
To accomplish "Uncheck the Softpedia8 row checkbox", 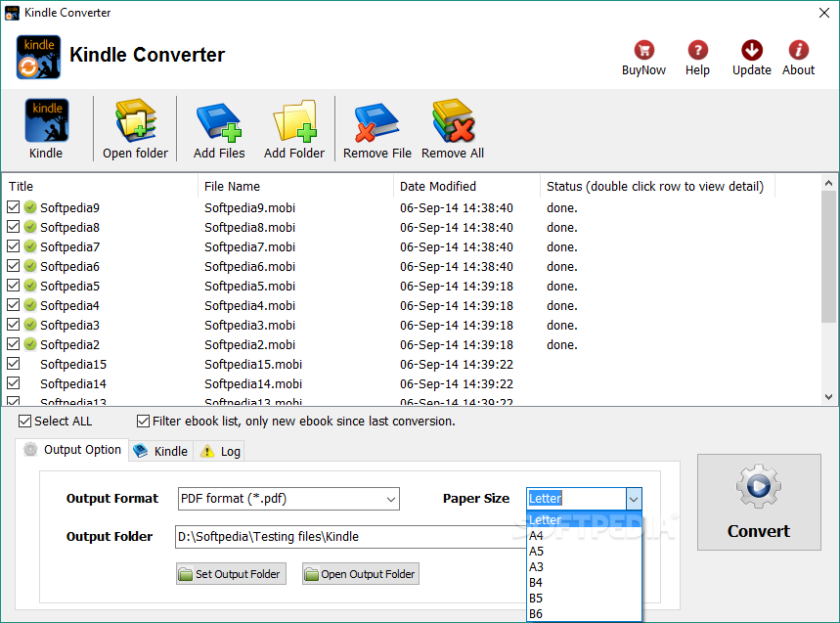I will (14, 227).
